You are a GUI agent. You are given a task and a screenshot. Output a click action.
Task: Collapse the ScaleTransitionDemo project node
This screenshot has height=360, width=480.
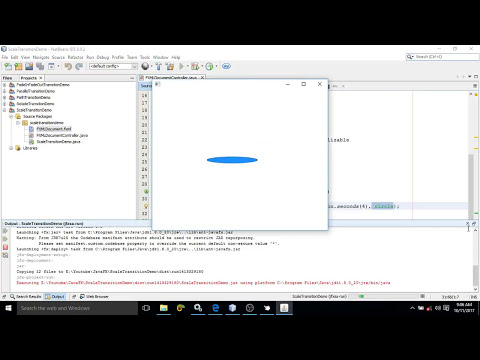pyautogui.click(x=5, y=110)
